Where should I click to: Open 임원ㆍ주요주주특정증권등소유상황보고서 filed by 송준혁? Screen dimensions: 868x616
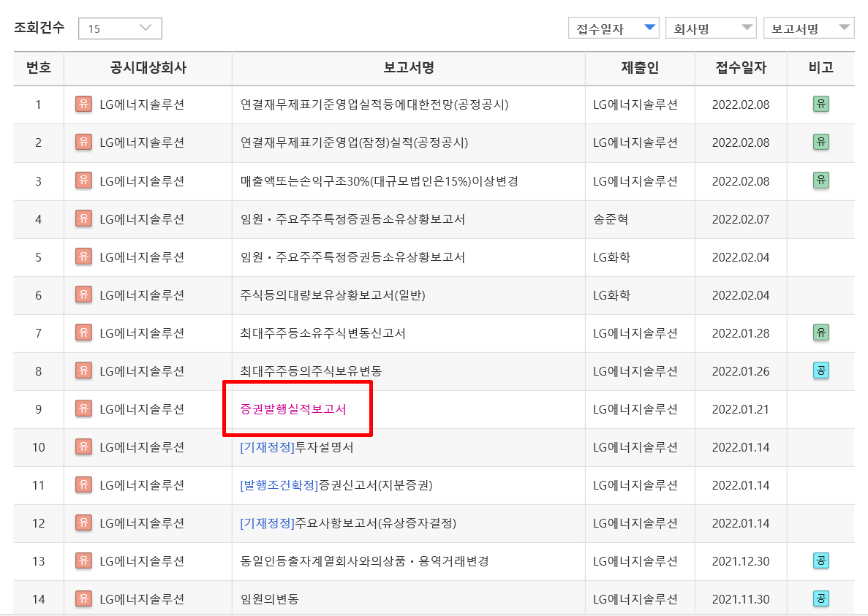pyautogui.click(x=352, y=219)
